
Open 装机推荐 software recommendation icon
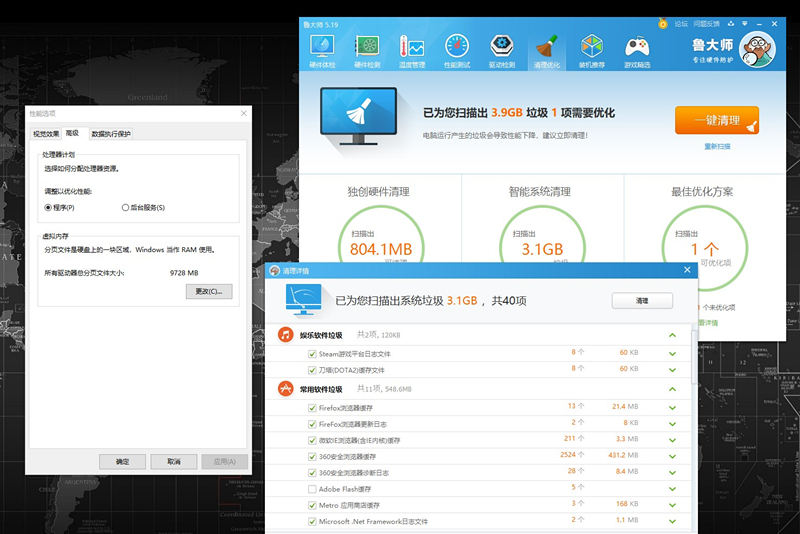[591, 50]
